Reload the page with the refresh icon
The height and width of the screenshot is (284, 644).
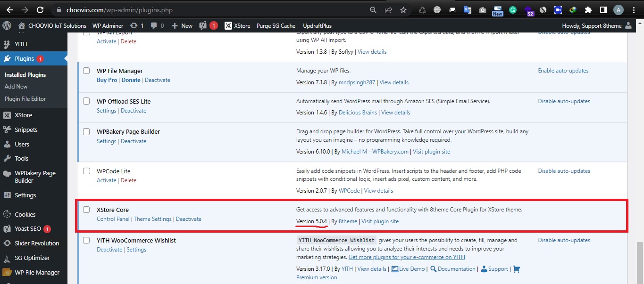pyautogui.click(x=41, y=9)
